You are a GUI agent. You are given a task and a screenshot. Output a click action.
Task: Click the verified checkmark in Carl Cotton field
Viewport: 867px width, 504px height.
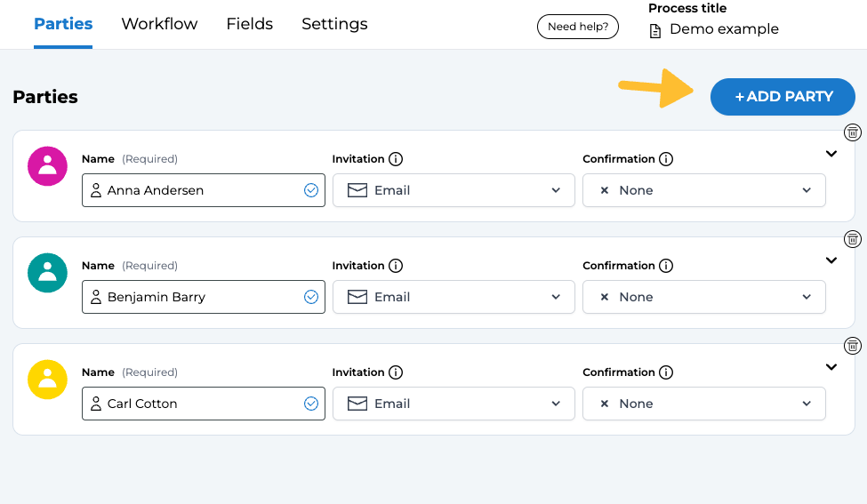point(311,404)
